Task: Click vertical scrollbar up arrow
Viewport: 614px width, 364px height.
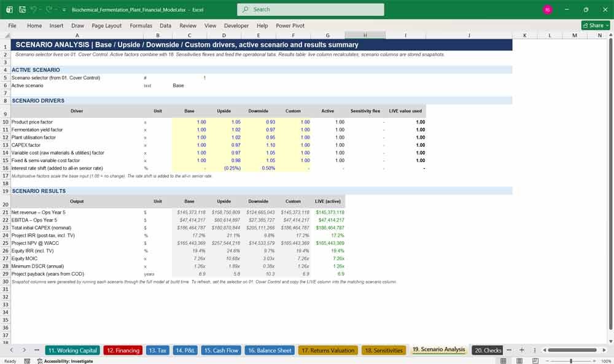Action: coord(610,35)
